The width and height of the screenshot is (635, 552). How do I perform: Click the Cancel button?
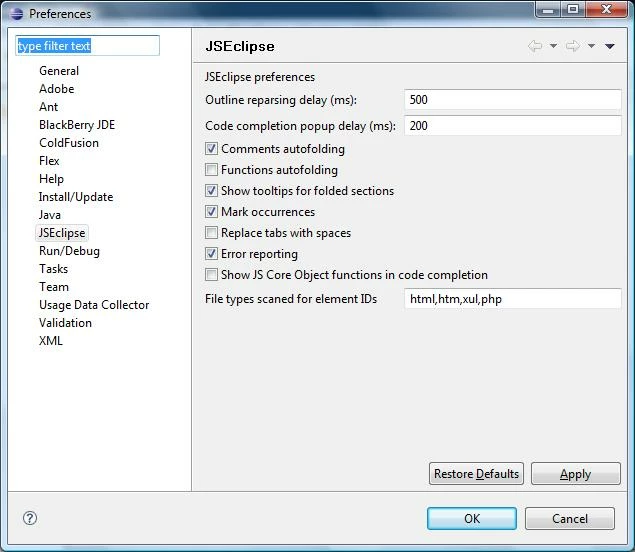coord(570,518)
